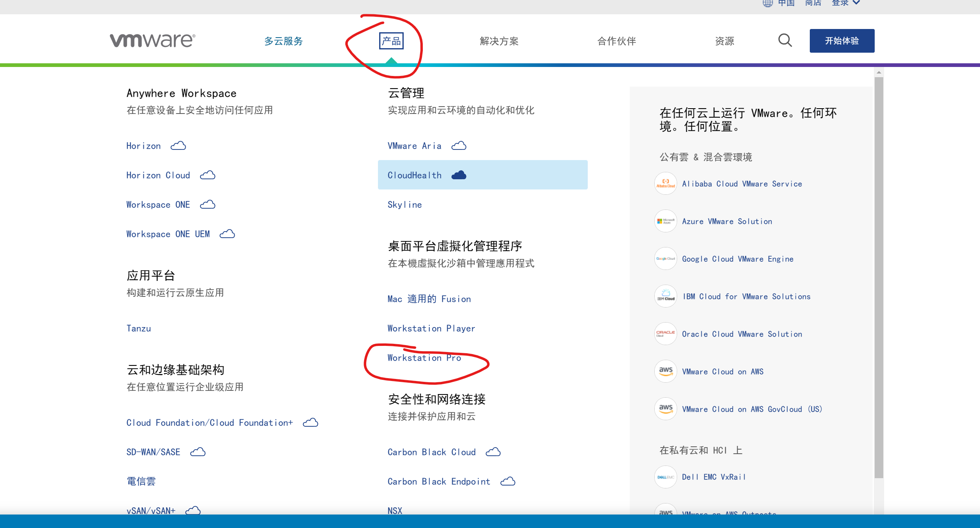
Task: Click the VMware logo
Action: coord(153,40)
